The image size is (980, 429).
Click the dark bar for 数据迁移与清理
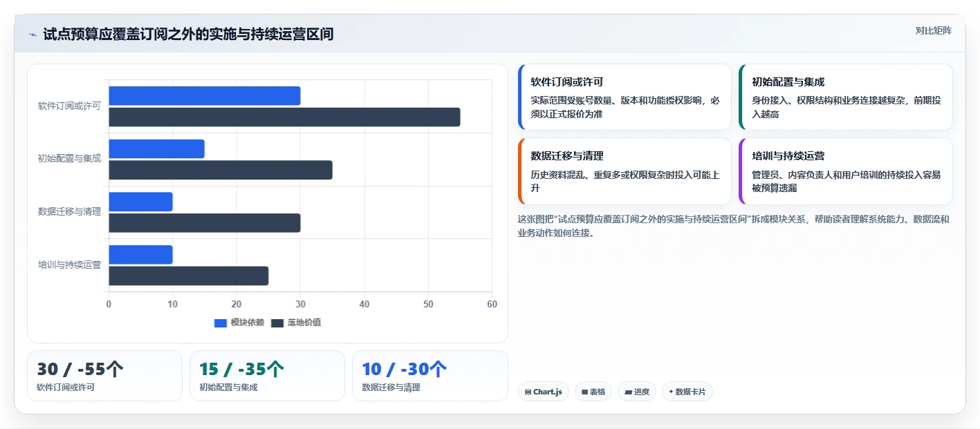click(205, 223)
